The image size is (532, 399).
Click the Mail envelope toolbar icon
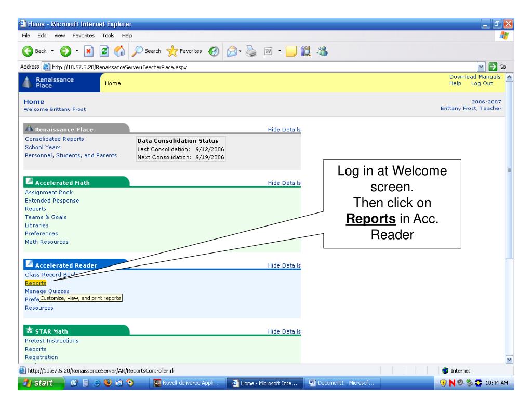(x=232, y=51)
